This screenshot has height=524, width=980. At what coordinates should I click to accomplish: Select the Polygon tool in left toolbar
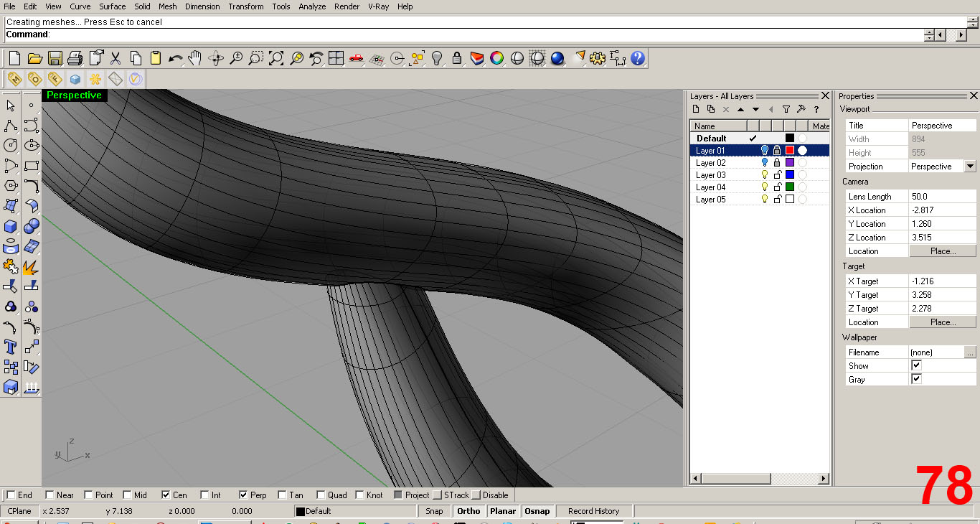(11, 185)
